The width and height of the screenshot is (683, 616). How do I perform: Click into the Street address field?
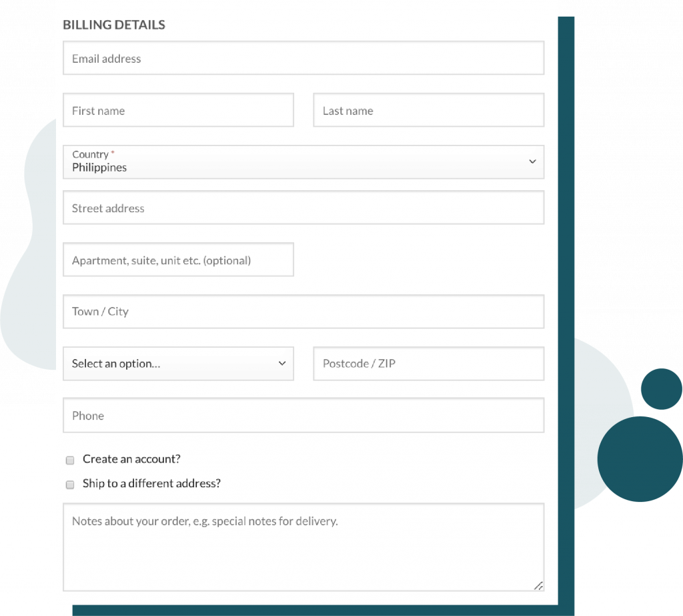(303, 208)
